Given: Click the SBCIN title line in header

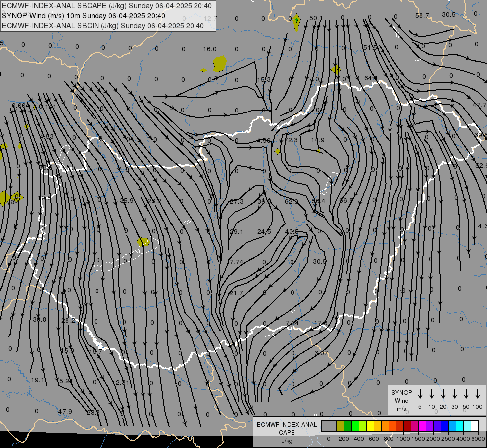Looking at the screenshot, I should tap(103, 26).
